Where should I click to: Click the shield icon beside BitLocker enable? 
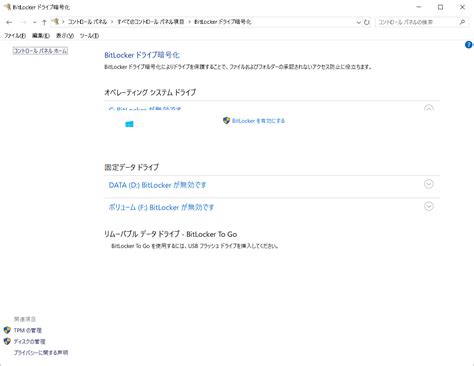(226, 120)
